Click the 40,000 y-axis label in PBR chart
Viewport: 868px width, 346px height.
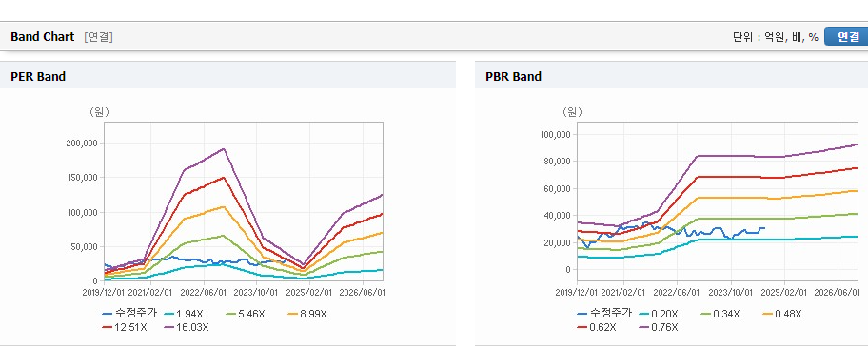pyautogui.click(x=558, y=216)
